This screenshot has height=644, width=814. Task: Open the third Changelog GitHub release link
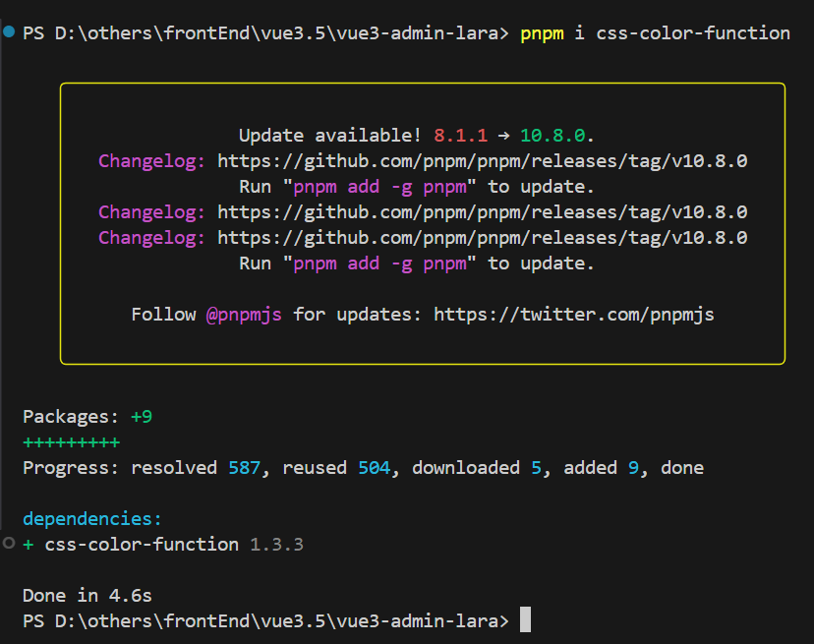click(483, 238)
